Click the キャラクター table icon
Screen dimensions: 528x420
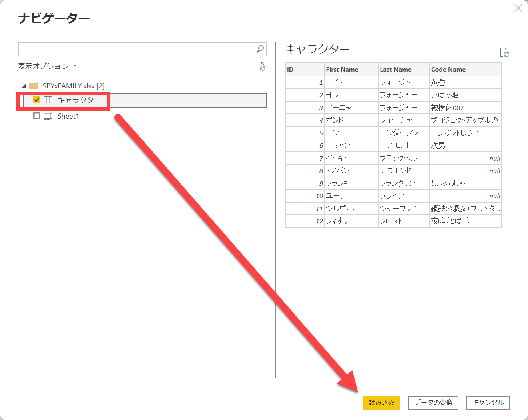click(x=48, y=100)
